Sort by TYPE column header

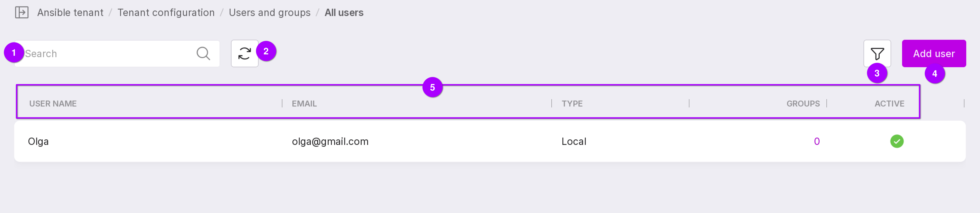[x=572, y=104]
